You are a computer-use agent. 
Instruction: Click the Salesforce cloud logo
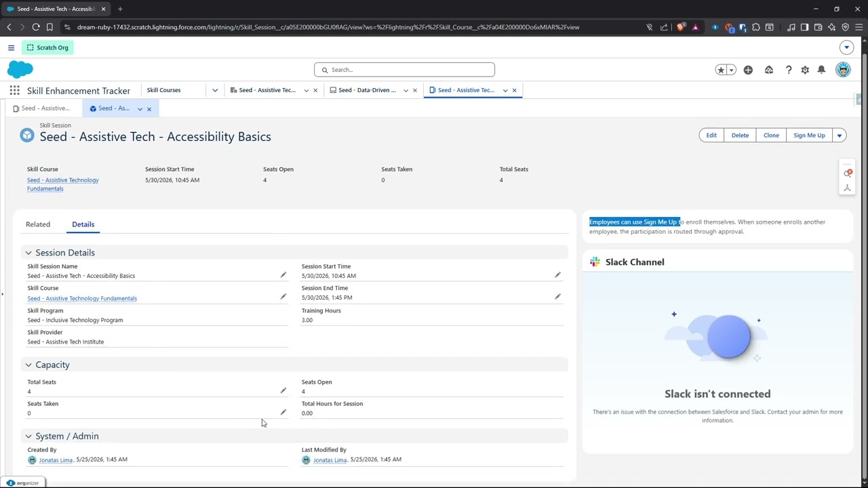(x=20, y=69)
